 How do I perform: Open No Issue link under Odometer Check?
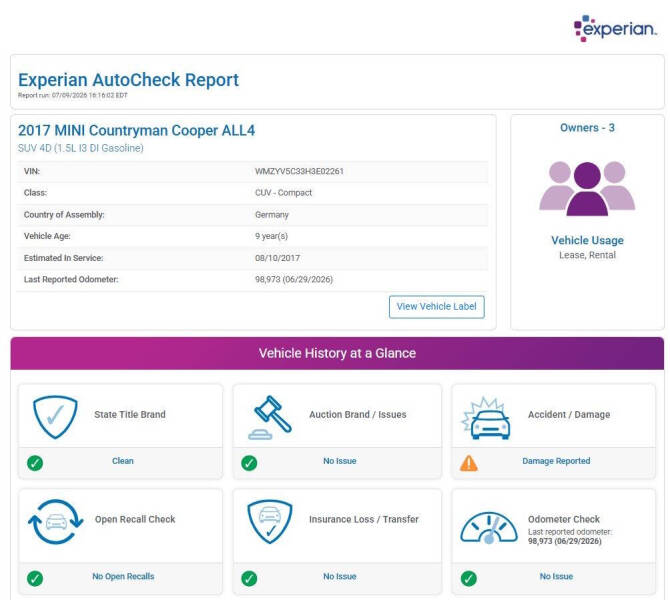[x=556, y=576]
